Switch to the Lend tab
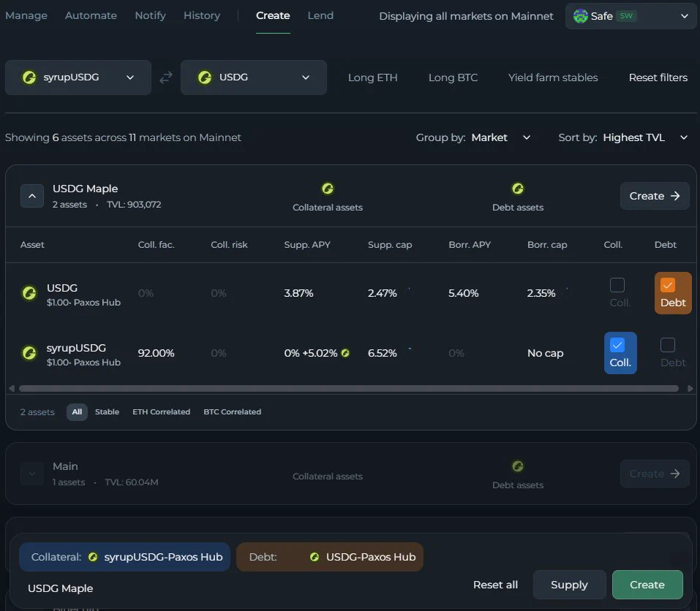 (x=320, y=15)
